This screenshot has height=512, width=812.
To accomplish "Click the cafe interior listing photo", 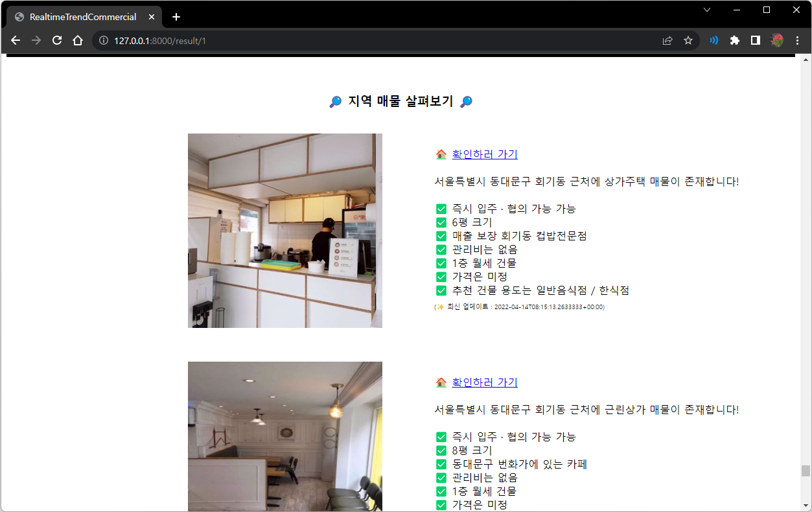I will pos(285,436).
